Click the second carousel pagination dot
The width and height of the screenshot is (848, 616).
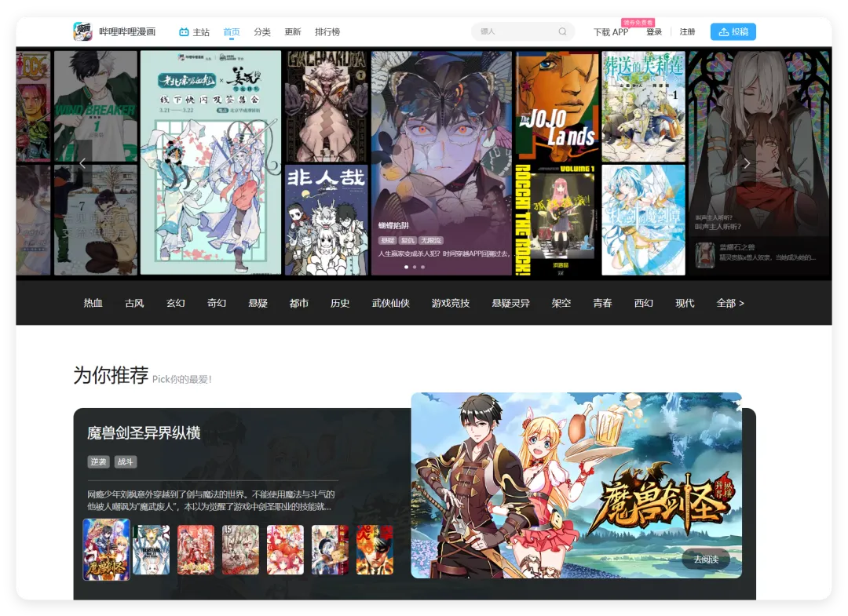click(415, 267)
